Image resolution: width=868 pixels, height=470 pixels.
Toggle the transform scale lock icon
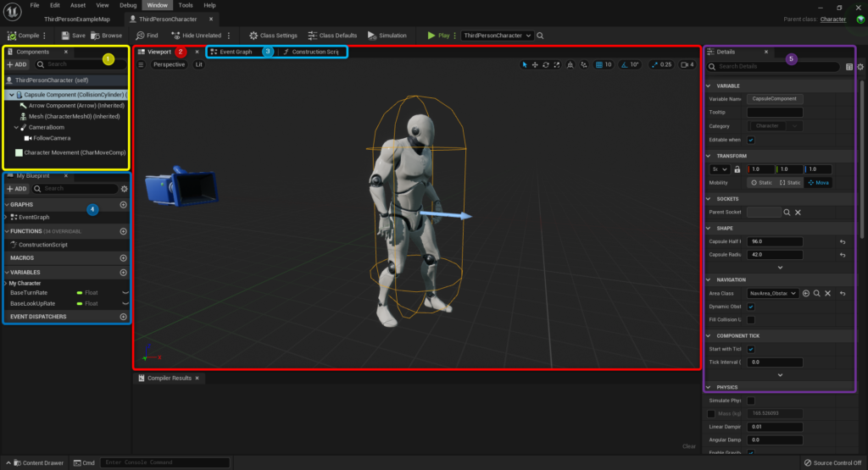pyautogui.click(x=737, y=169)
